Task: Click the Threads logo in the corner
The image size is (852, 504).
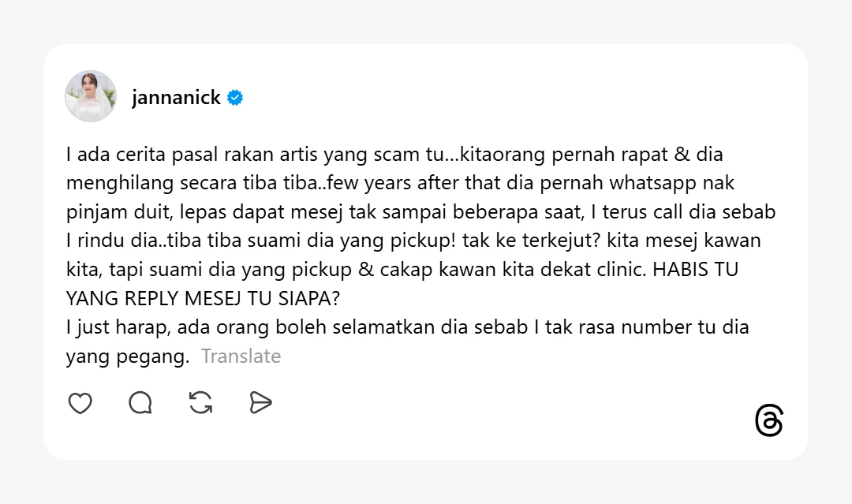Action: coord(769,421)
